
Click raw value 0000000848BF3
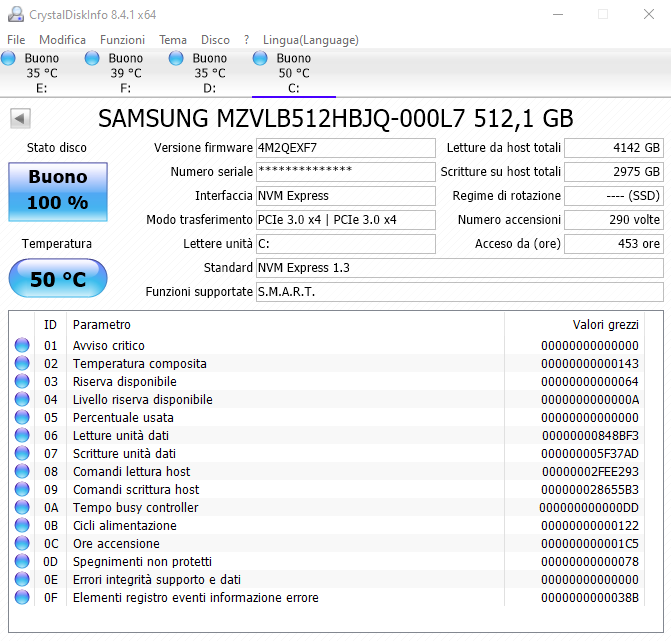point(590,436)
